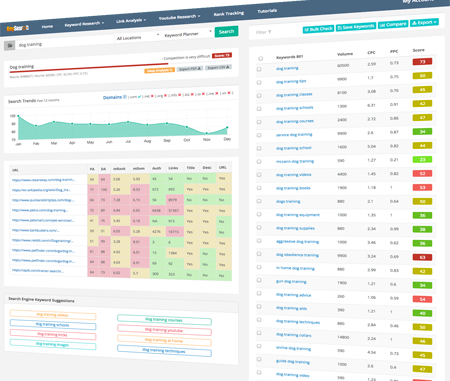
Task: Click the red Score badge in the competition header
Action: tap(222, 55)
